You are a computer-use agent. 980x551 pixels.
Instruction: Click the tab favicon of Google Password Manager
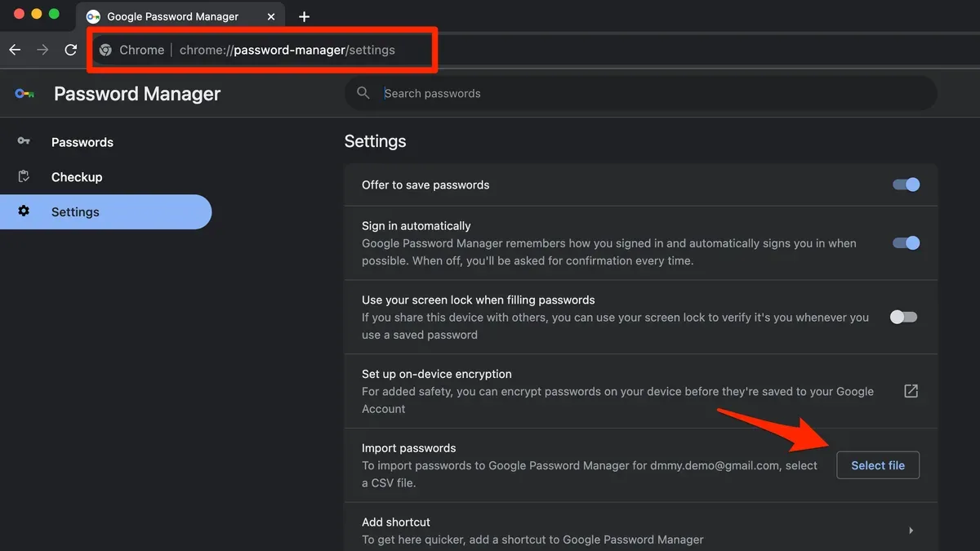tap(93, 16)
